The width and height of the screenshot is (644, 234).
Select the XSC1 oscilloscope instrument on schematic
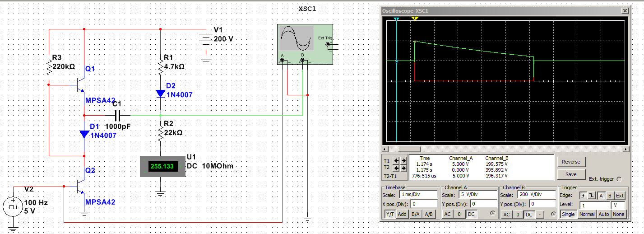(305, 44)
